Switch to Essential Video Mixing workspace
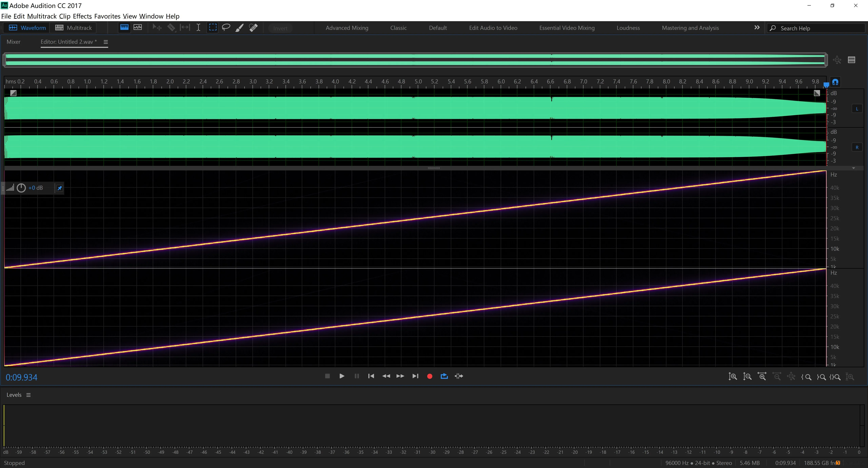 (x=567, y=28)
